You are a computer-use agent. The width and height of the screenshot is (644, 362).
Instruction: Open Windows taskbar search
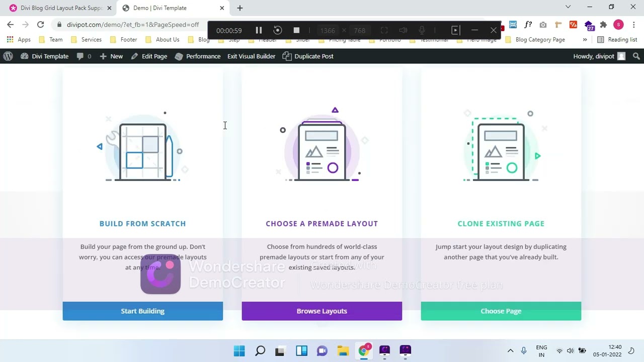click(260, 350)
